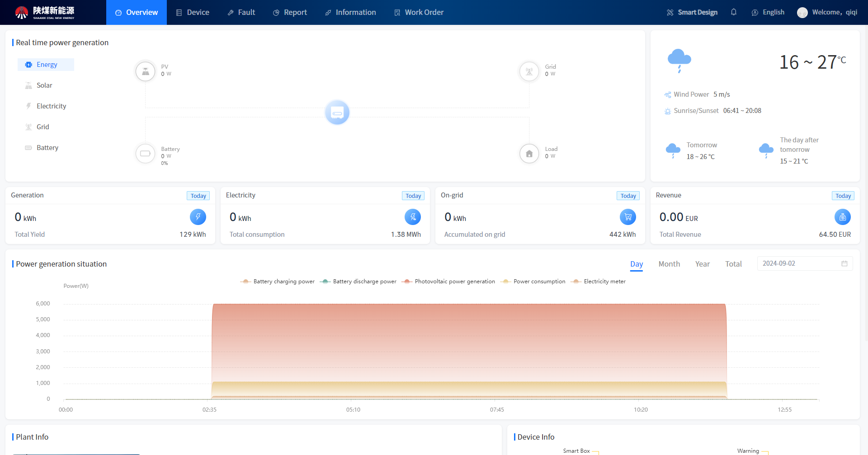The image size is (868, 455).
Task: Click the Battery node icon in diagram
Action: [146, 154]
